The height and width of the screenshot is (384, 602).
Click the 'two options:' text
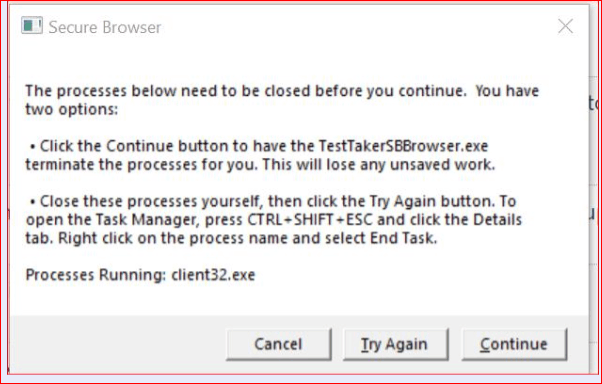tap(71, 110)
